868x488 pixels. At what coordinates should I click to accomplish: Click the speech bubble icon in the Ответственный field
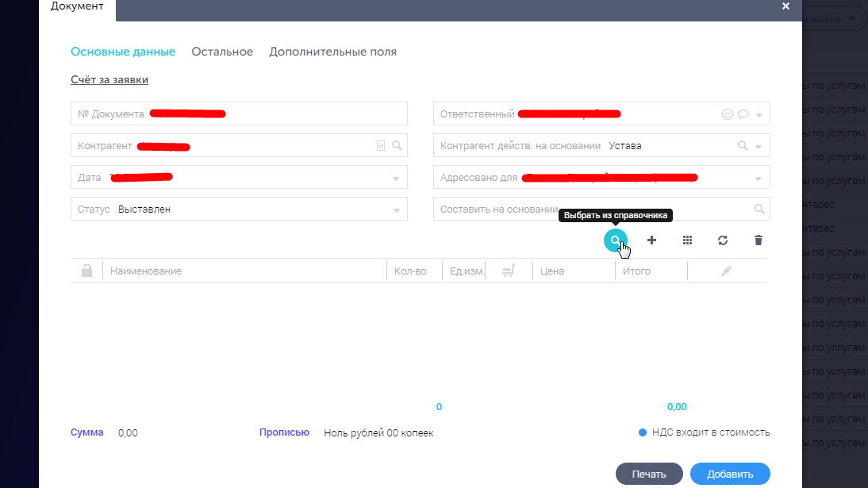pyautogui.click(x=743, y=114)
